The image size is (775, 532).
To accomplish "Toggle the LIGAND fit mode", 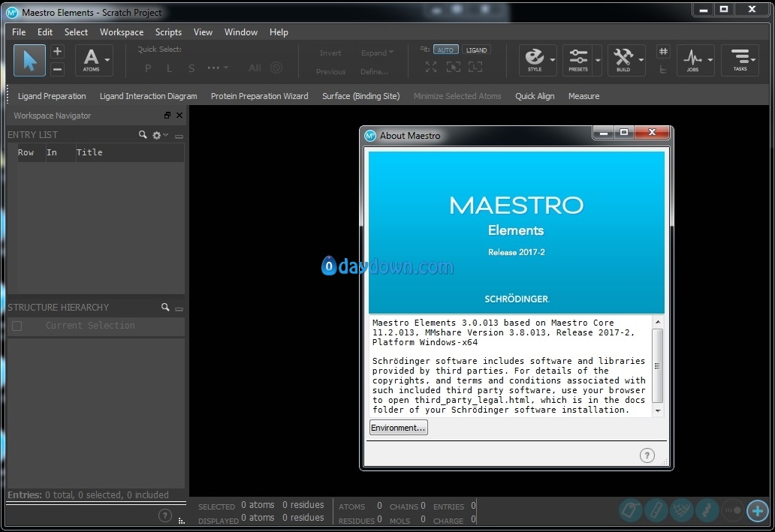I will [x=476, y=50].
